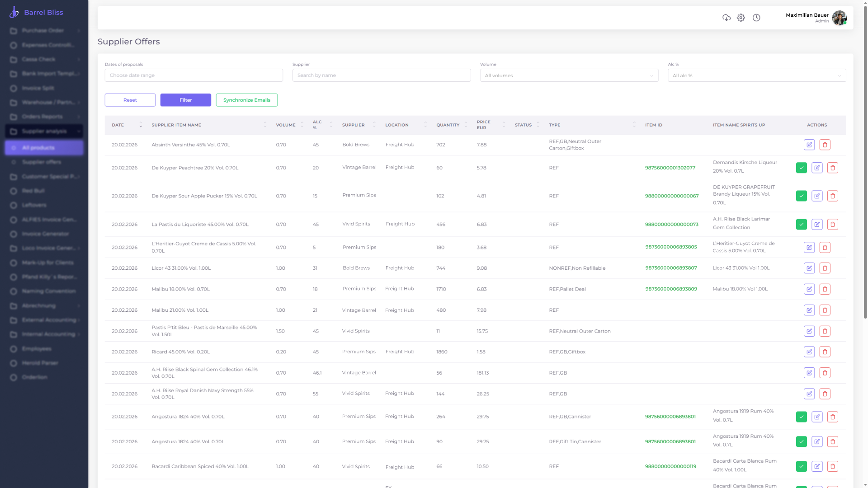Open the All alc % dropdown
The height and width of the screenshot is (488, 868).
tap(756, 75)
